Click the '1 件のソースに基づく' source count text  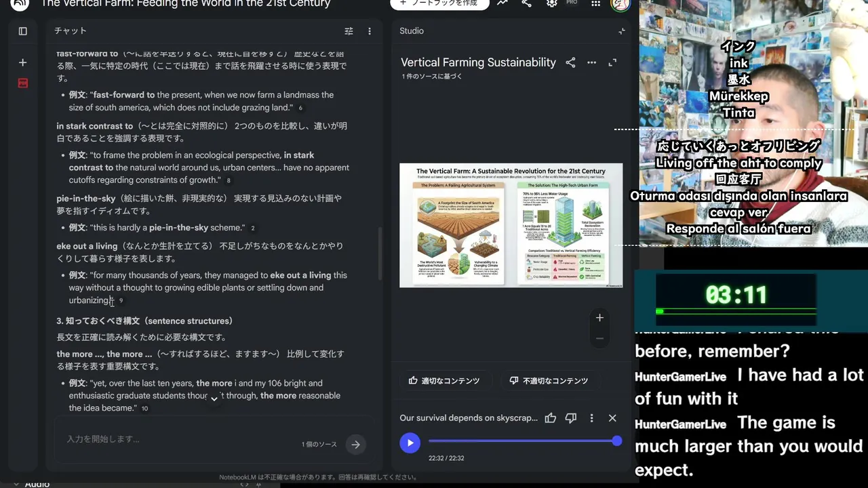tap(432, 77)
